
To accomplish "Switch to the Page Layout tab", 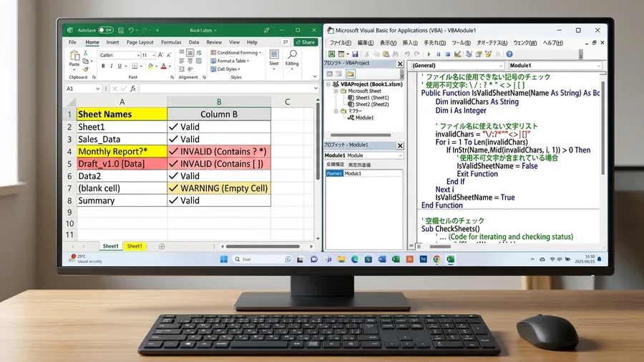I will pyautogui.click(x=140, y=42).
